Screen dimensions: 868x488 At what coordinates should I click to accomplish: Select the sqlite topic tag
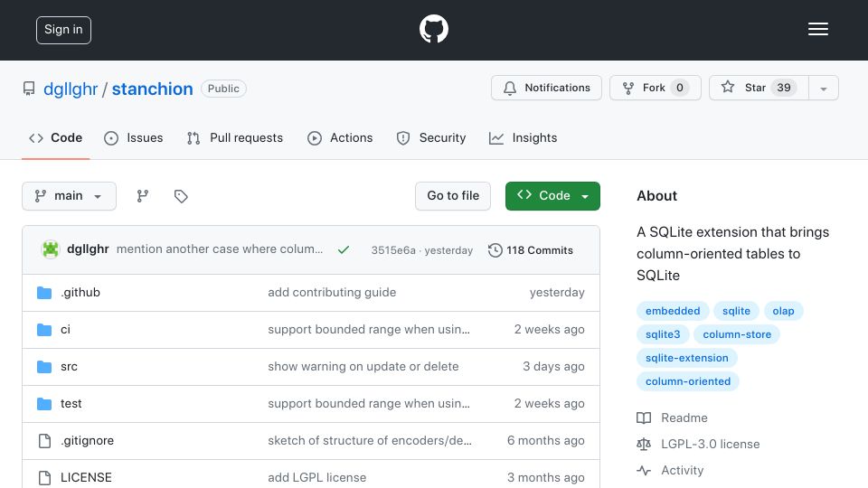(736, 311)
